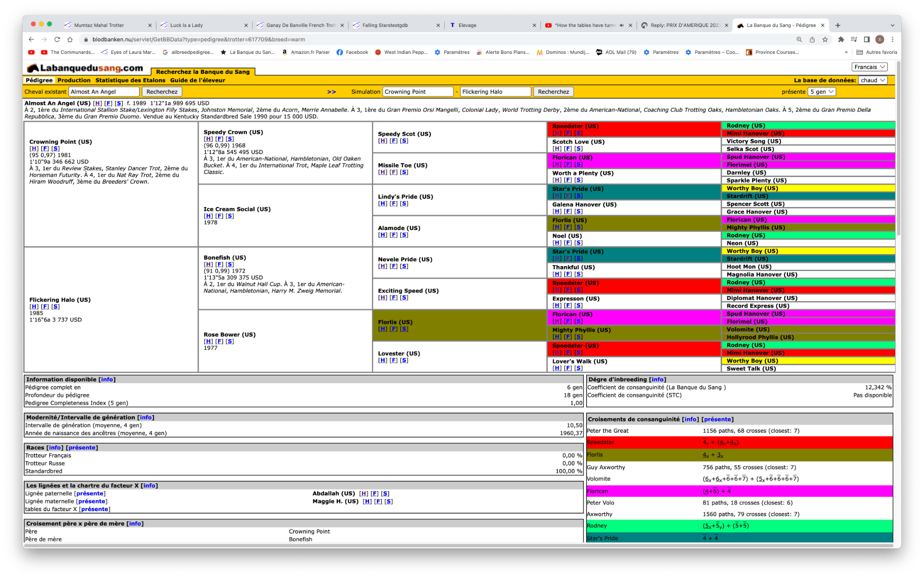Go back with browser back arrow
The height and width of the screenshot is (578, 924).
[31, 39]
